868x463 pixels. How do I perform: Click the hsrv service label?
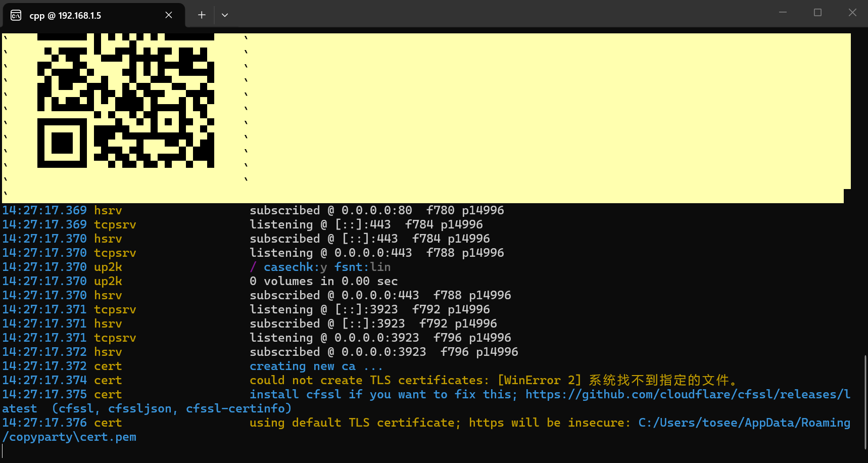(108, 210)
